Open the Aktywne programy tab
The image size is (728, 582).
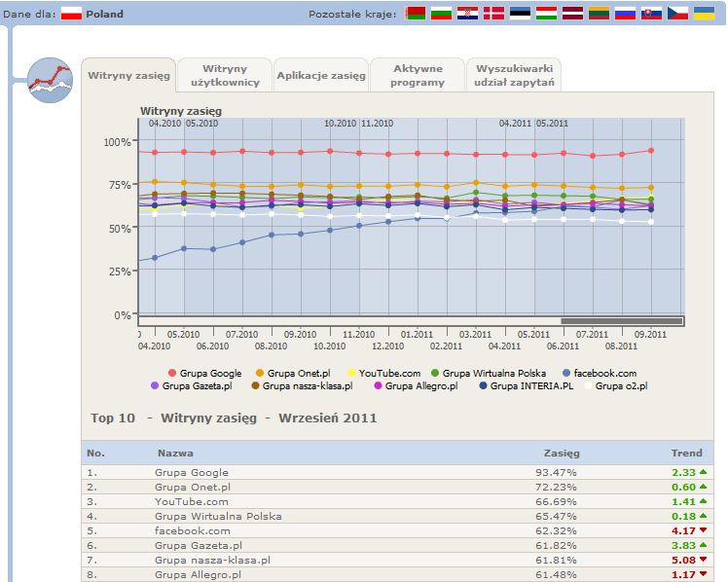click(x=418, y=76)
